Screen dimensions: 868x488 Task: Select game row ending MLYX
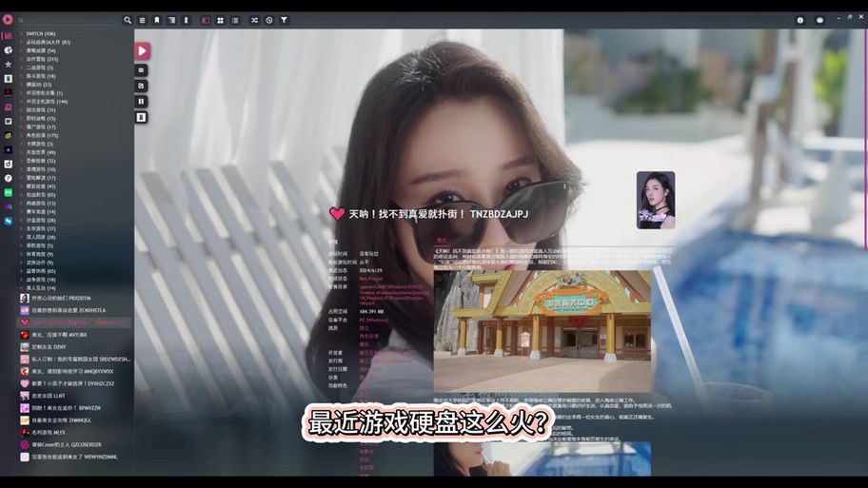tap(75, 432)
